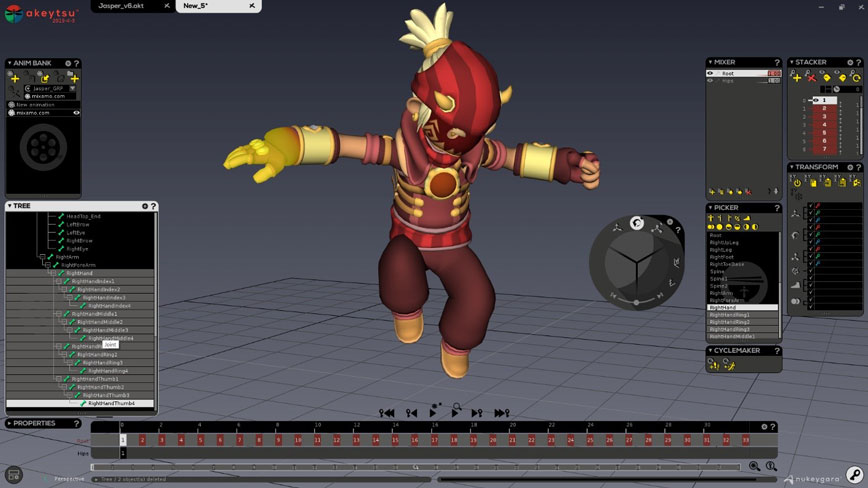Select keyframe 33 on Root timeline

pos(746,440)
